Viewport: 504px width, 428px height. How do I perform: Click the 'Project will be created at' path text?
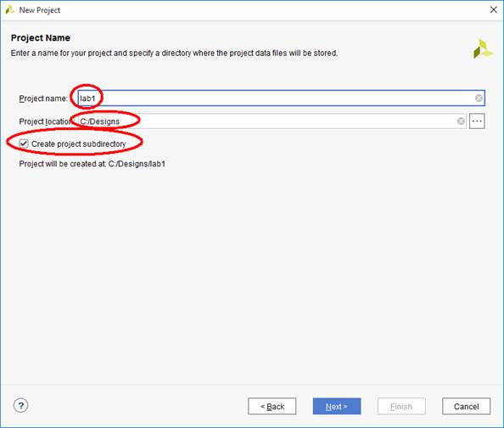coord(92,164)
